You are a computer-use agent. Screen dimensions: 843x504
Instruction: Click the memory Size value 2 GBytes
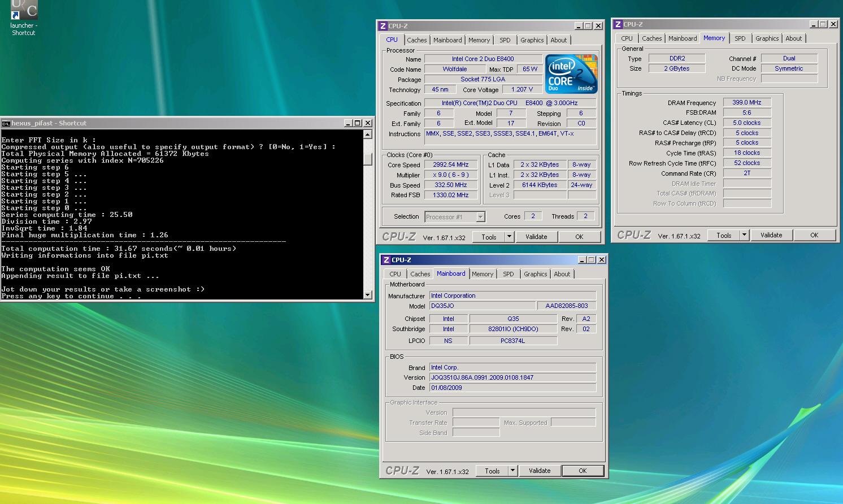click(x=677, y=68)
